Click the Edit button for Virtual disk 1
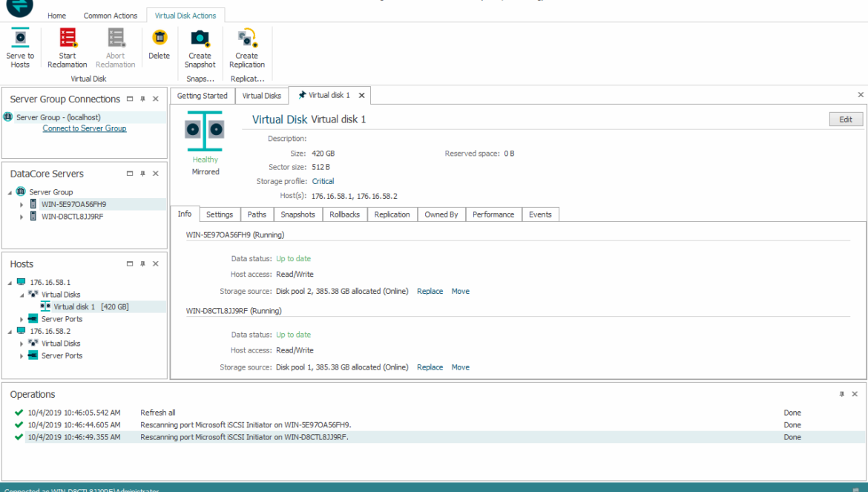This screenshot has width=868, height=492. tap(846, 119)
